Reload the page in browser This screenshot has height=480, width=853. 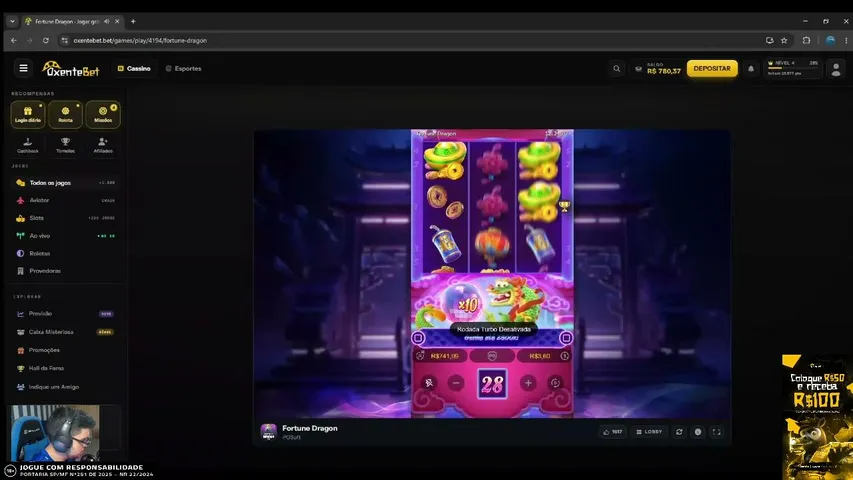46,40
